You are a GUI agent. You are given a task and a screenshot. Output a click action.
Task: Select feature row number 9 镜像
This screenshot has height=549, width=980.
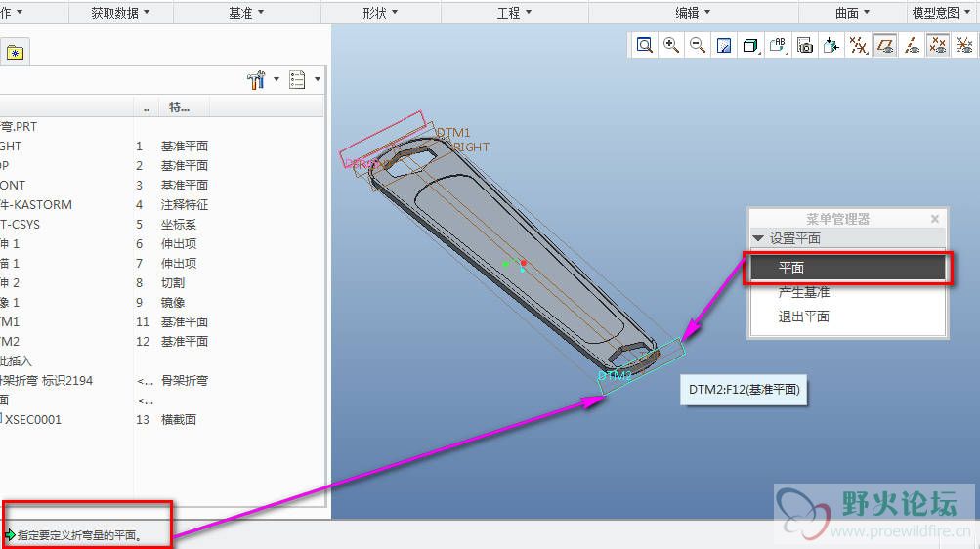[160, 302]
